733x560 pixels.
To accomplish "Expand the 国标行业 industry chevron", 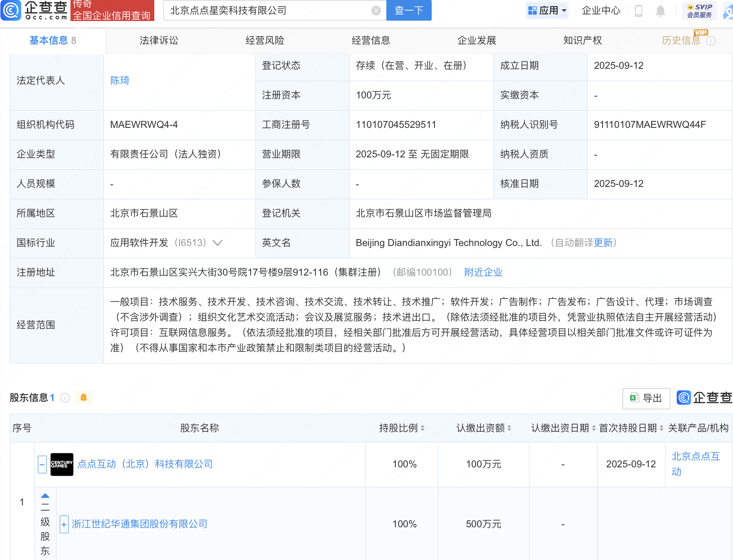I will click(217, 243).
